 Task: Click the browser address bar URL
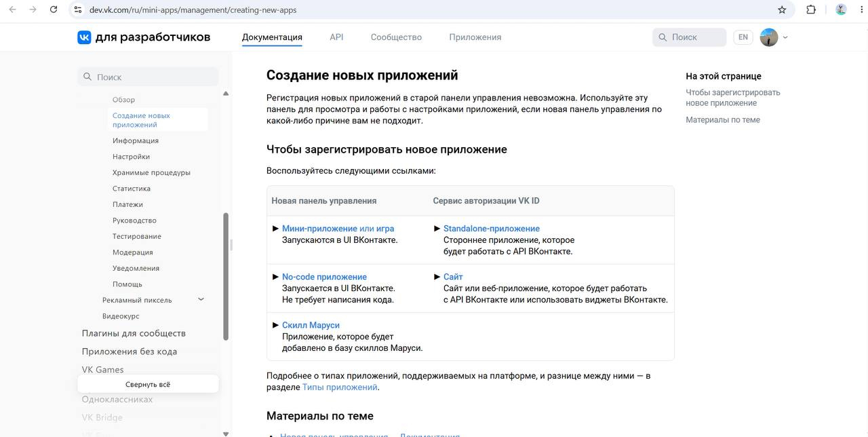pos(193,9)
